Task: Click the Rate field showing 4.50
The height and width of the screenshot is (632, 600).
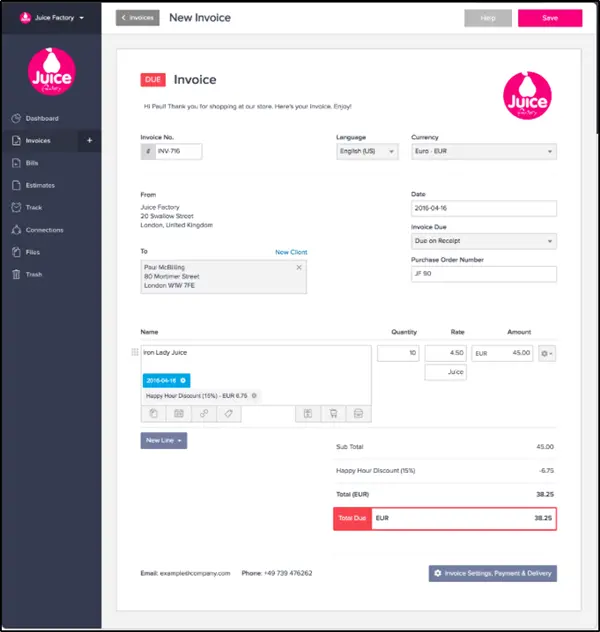Action: click(x=445, y=353)
